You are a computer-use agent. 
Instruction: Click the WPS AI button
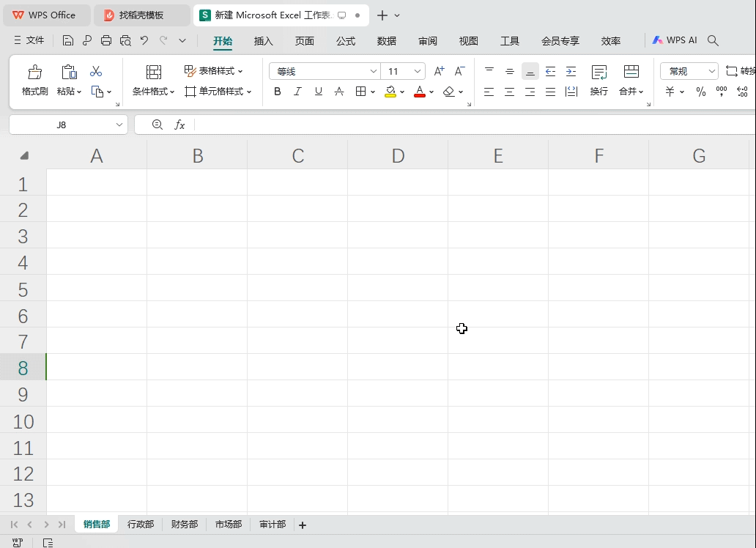675,40
